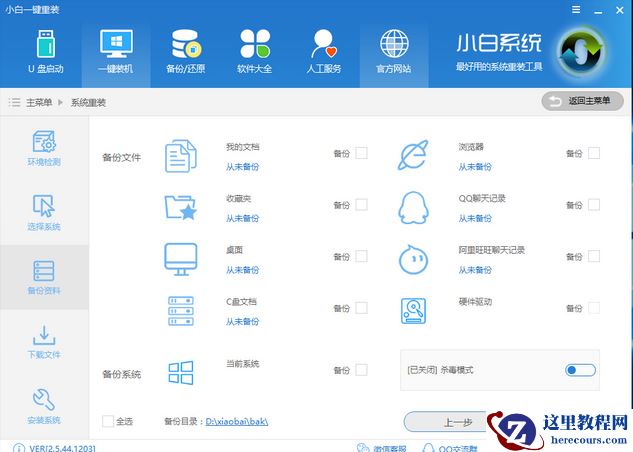Check 备份 box for 我的文档
633x452 pixels.
pos(361,153)
